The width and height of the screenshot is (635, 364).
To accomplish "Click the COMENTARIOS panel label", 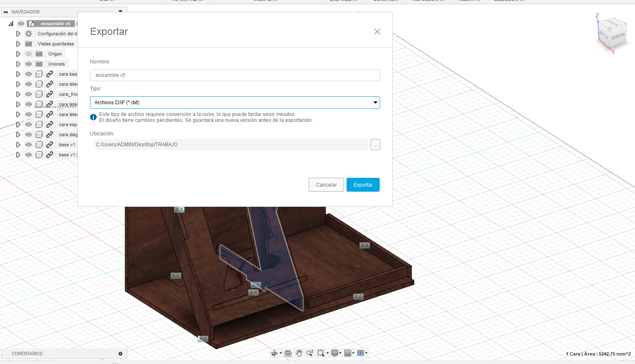I will [x=27, y=353].
